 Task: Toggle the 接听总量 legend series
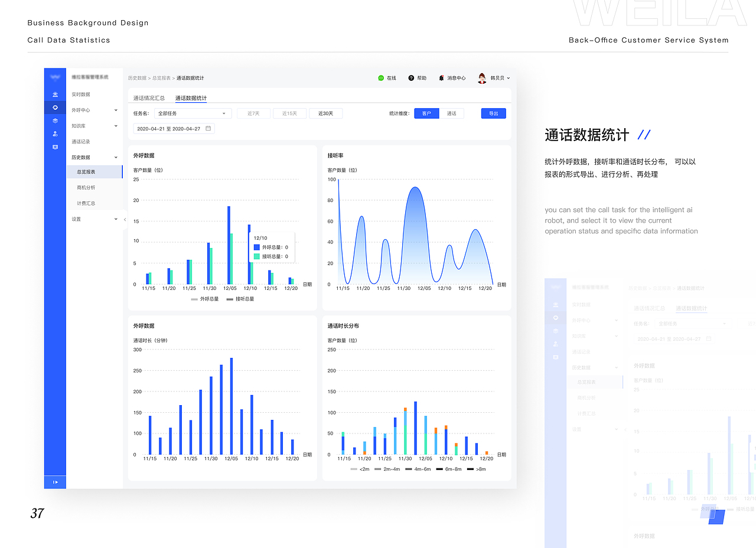point(240,299)
